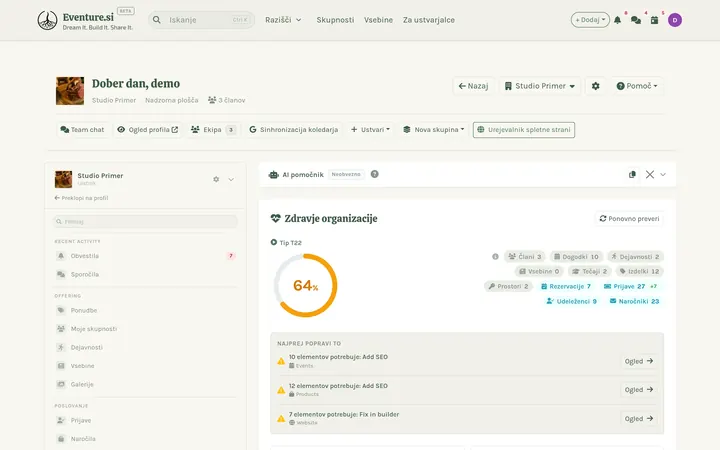Open the notifications bell icon
This screenshot has width=720, height=450.
pyautogui.click(x=618, y=20)
